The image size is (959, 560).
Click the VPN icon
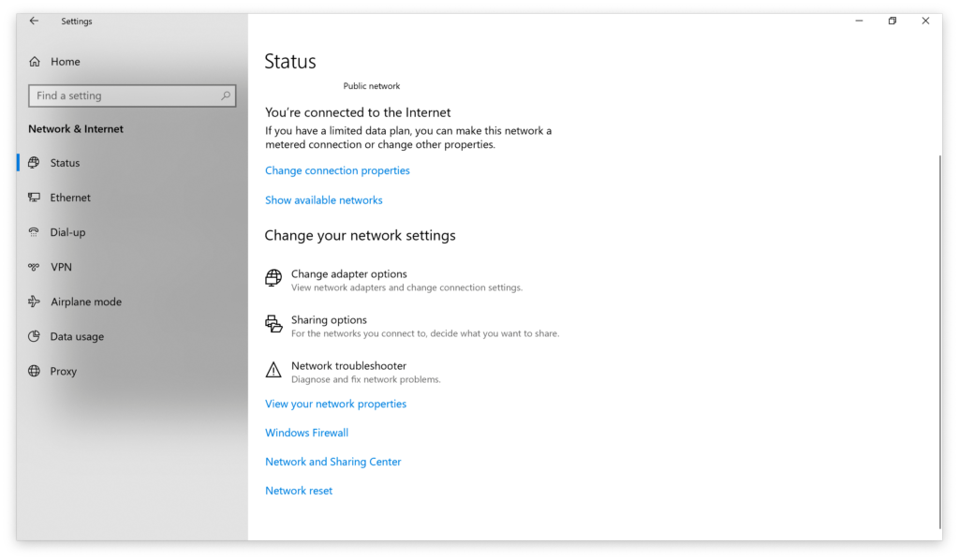(35, 267)
